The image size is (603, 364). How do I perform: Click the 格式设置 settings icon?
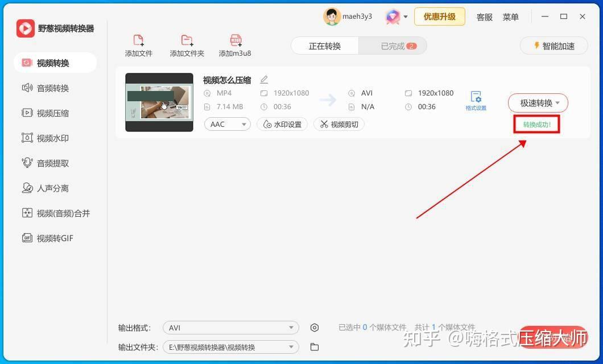tap(476, 98)
